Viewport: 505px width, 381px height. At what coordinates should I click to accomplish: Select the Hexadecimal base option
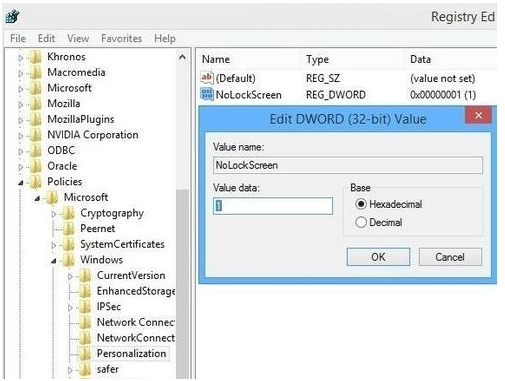pos(389,204)
